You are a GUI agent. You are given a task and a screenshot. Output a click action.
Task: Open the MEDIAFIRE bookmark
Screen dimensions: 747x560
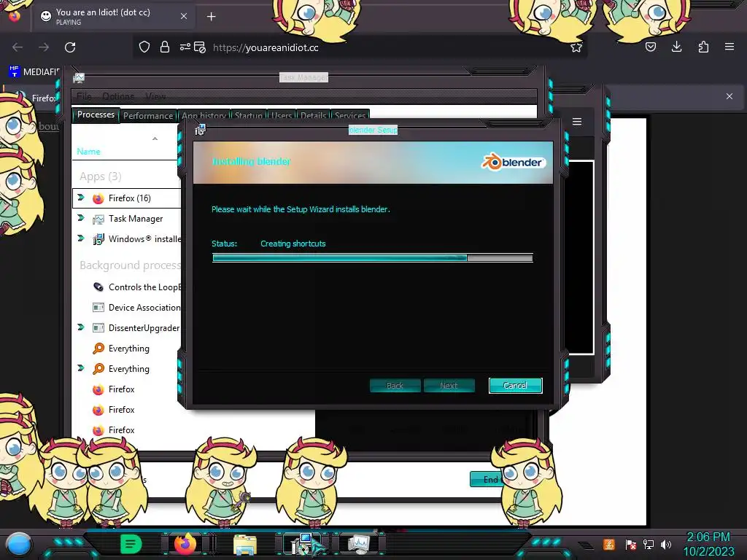[x=34, y=72]
